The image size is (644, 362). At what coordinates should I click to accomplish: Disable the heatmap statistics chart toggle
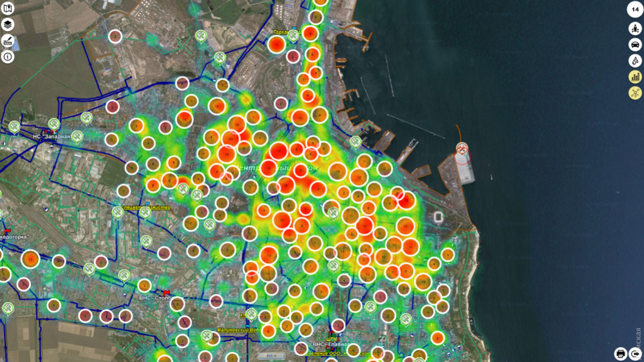tap(635, 77)
